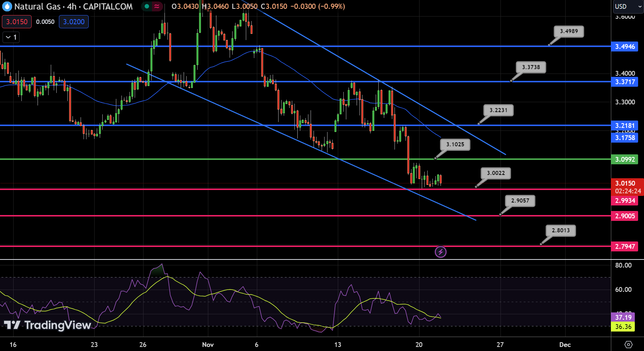Open the Natural Gas symbol title
Image resolution: width=644 pixels, height=351 pixels.
coord(73,6)
